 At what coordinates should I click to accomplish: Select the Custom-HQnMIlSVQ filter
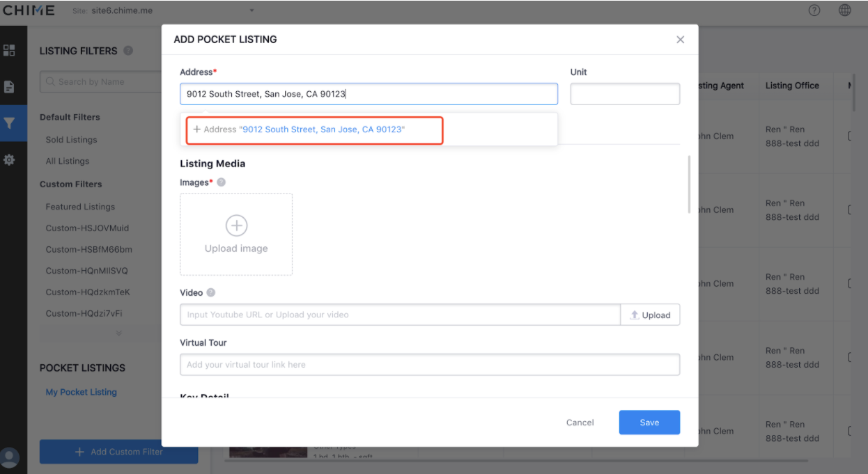tap(86, 271)
